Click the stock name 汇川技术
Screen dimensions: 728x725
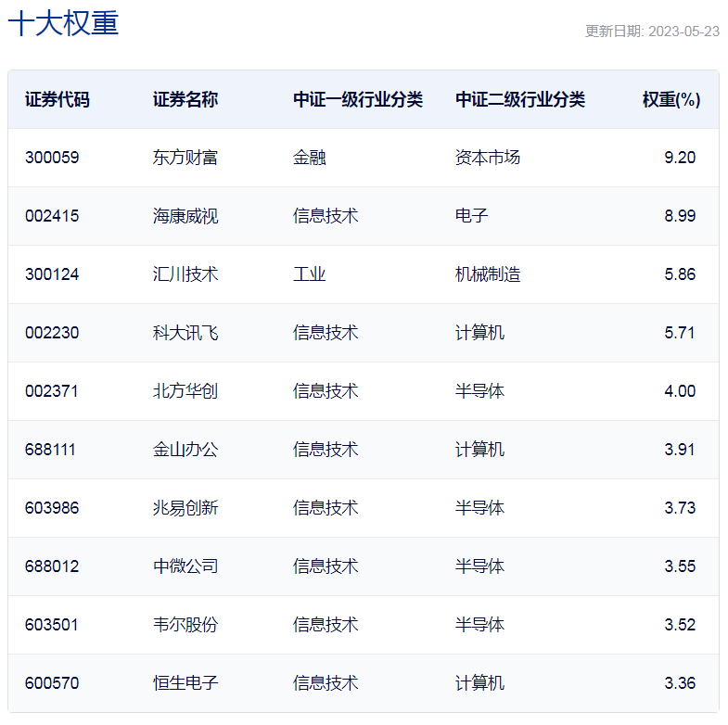tap(185, 274)
